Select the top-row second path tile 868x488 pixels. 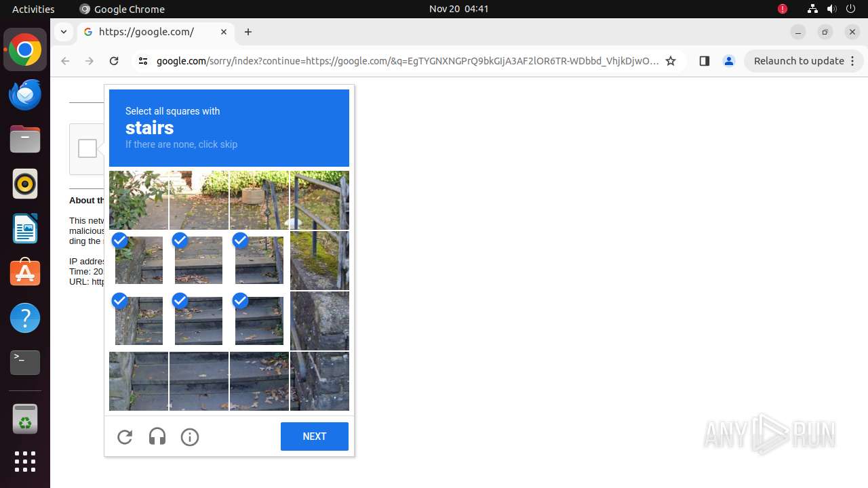pyautogui.click(x=199, y=200)
